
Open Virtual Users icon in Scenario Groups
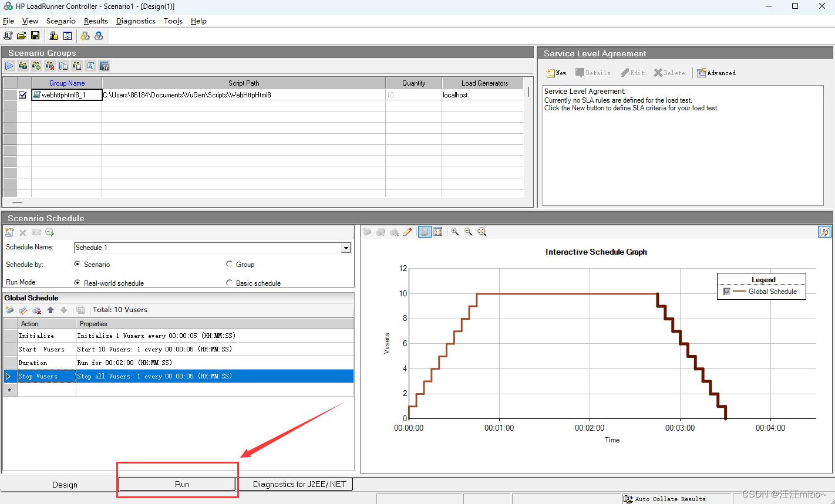click(23, 66)
